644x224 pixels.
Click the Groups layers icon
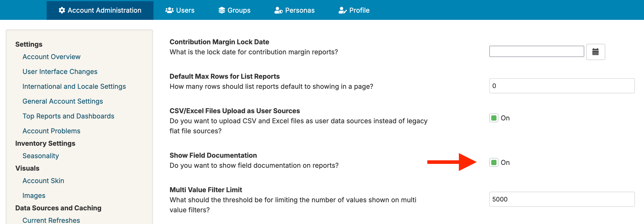pos(222,10)
